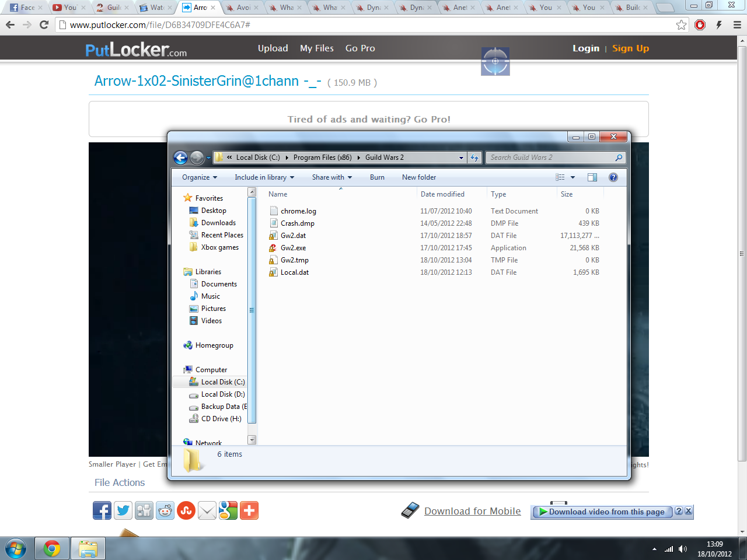Click the Login link
The image size is (747, 560).
pyautogui.click(x=586, y=48)
